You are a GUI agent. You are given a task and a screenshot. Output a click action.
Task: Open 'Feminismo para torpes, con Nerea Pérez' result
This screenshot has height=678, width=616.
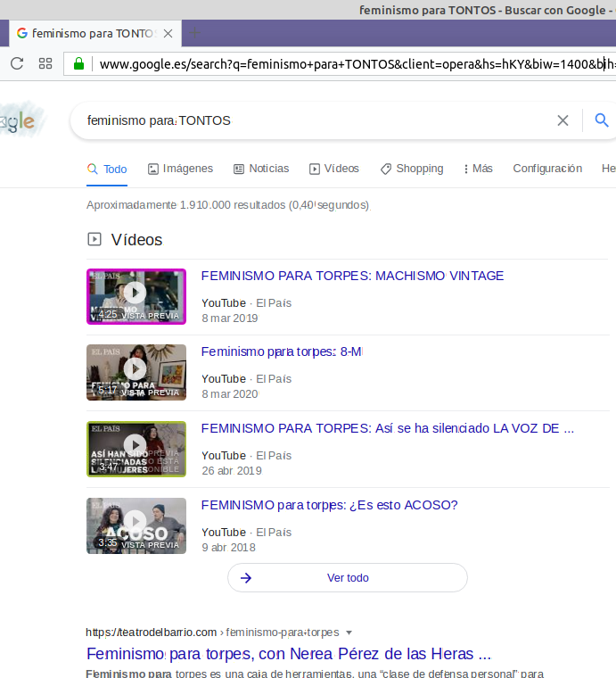[x=289, y=654]
